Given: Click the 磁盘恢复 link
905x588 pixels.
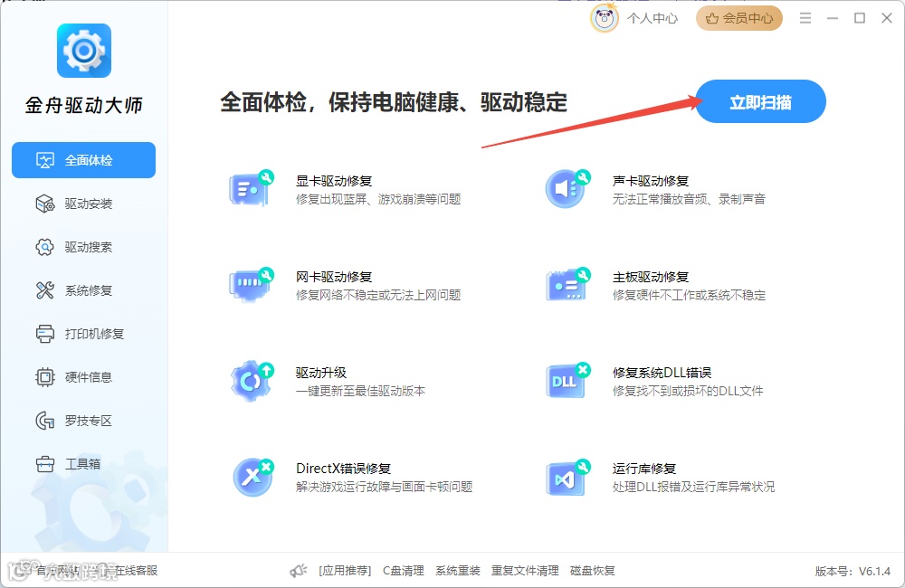Looking at the screenshot, I should 592,571.
